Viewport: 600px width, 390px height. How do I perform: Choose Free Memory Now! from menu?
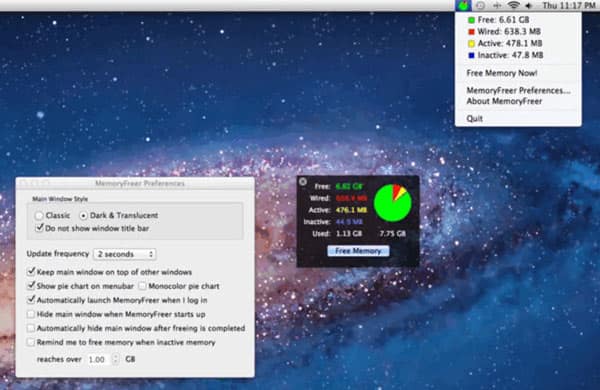(502, 73)
